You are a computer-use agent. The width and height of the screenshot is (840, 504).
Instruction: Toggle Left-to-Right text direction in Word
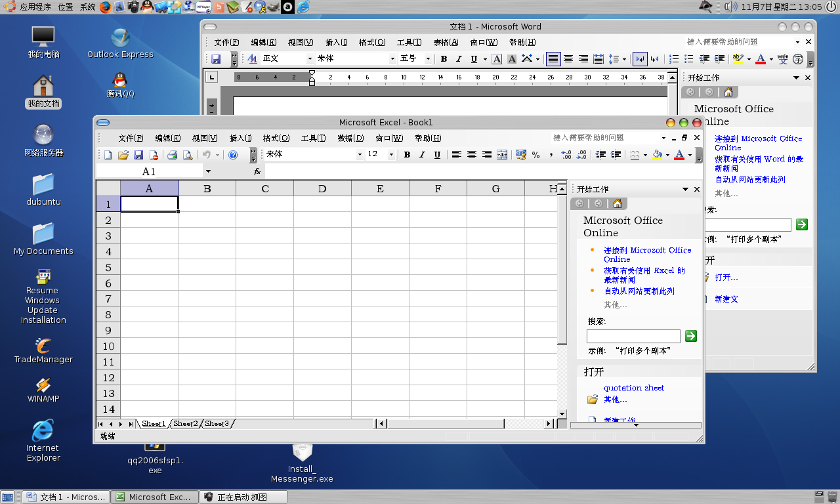click(640, 59)
